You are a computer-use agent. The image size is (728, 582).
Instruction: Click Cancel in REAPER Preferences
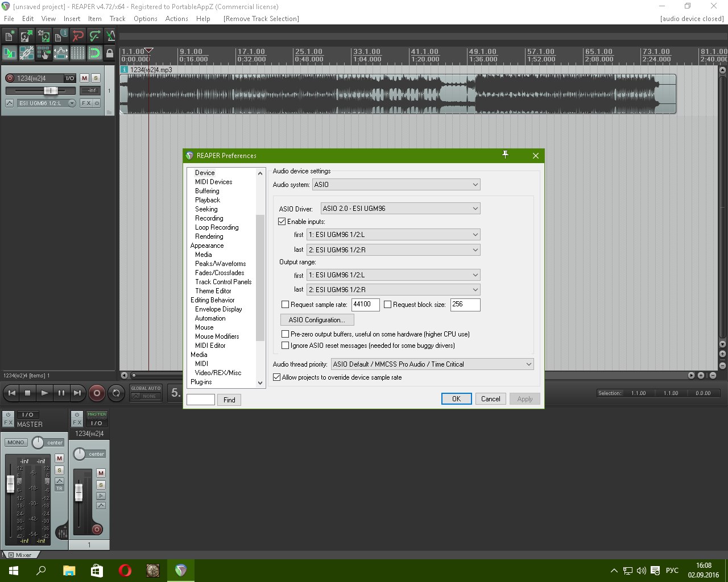point(491,399)
